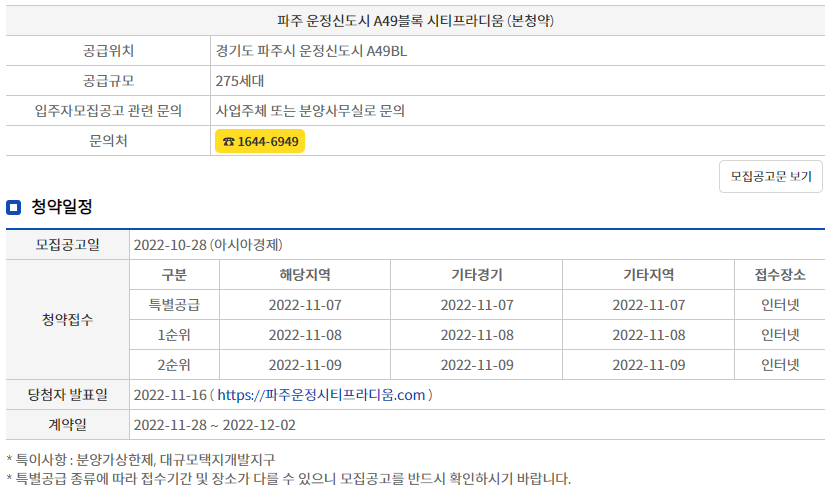The width and height of the screenshot is (825, 491).
Task: Select 입주자모집공고 관련 문의 label
Action: (x=108, y=111)
